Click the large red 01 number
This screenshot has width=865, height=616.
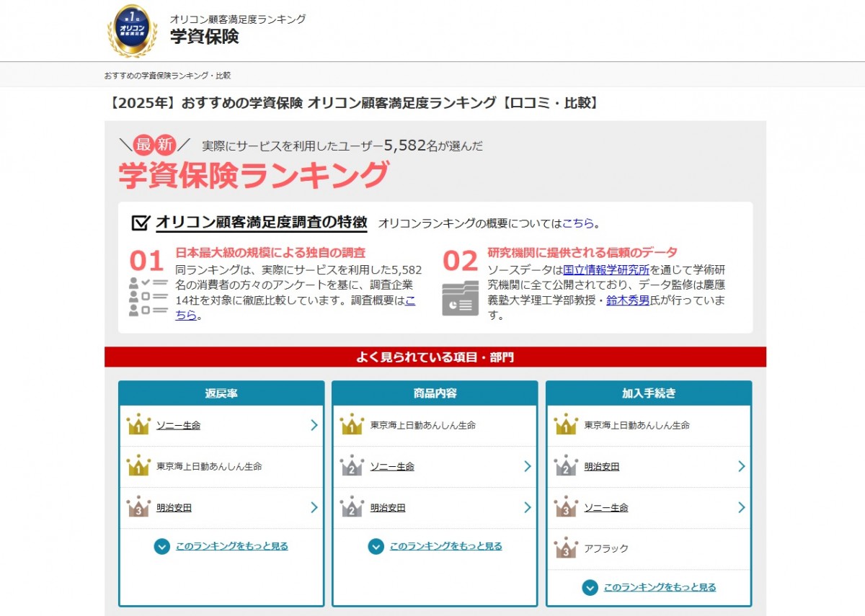point(147,261)
